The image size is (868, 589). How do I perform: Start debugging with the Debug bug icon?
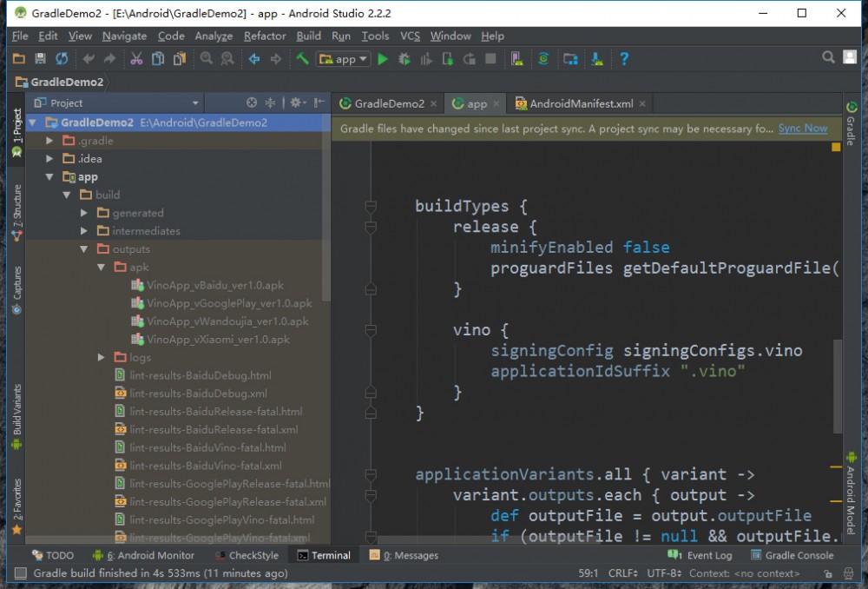(x=404, y=59)
